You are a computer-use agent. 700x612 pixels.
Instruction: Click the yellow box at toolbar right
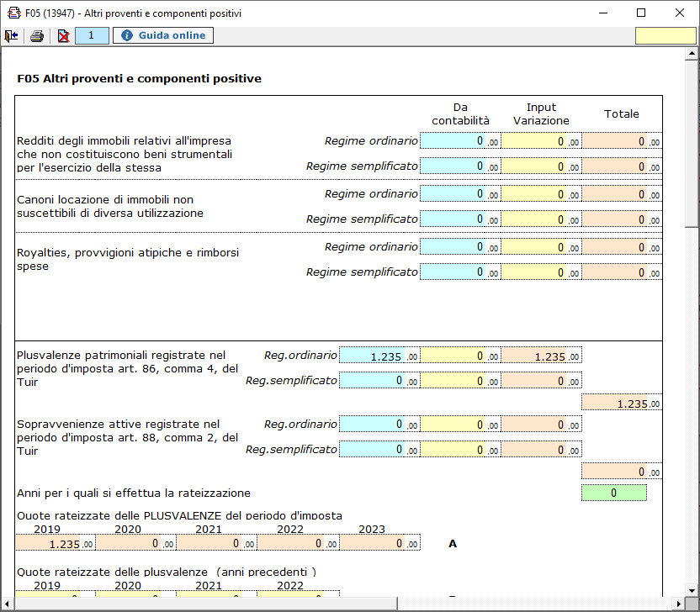666,35
